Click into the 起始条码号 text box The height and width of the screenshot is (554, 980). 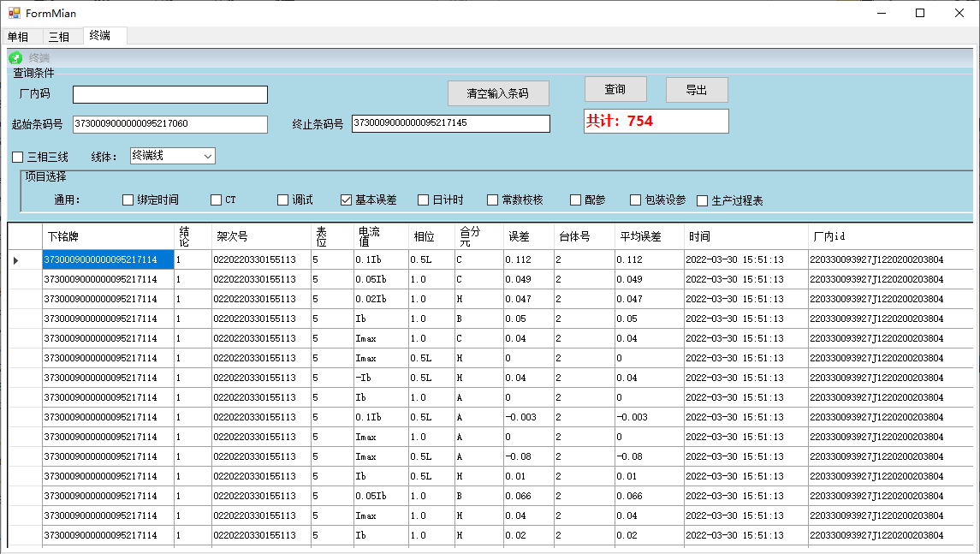pyautogui.click(x=170, y=124)
